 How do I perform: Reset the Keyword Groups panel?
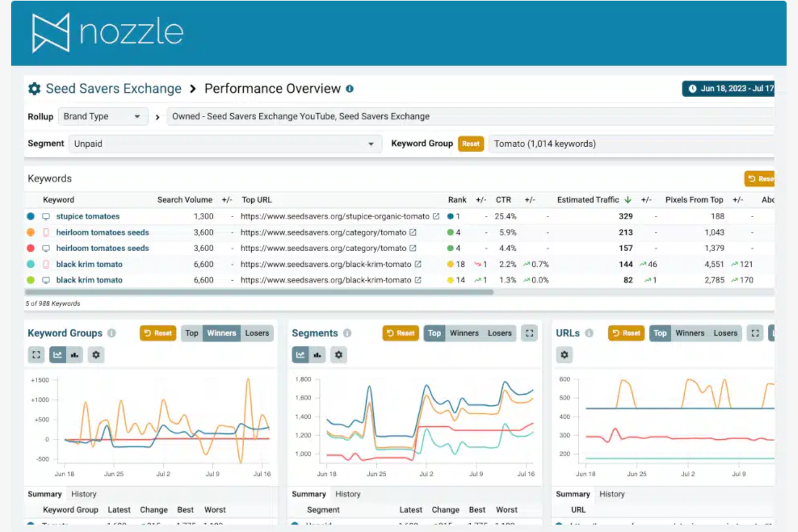click(158, 333)
